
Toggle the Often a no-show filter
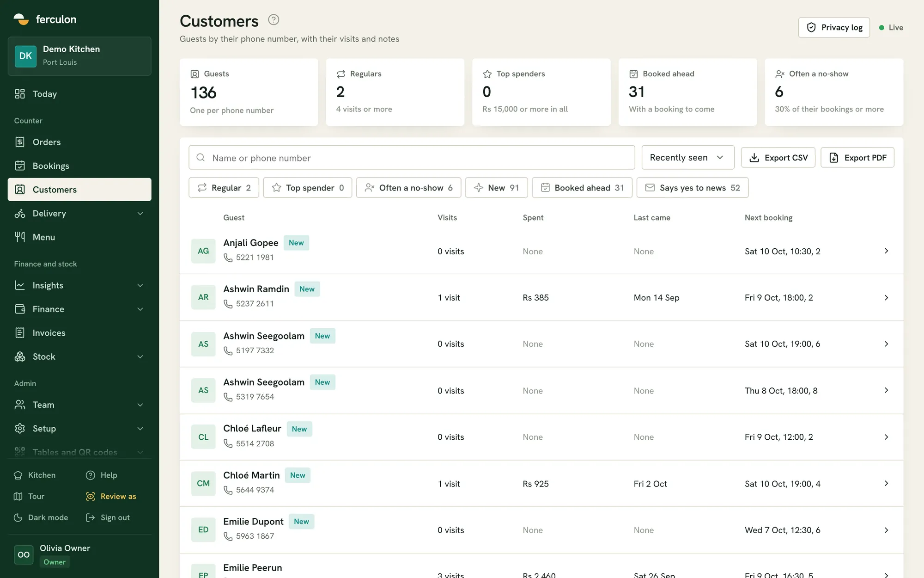[x=408, y=188]
